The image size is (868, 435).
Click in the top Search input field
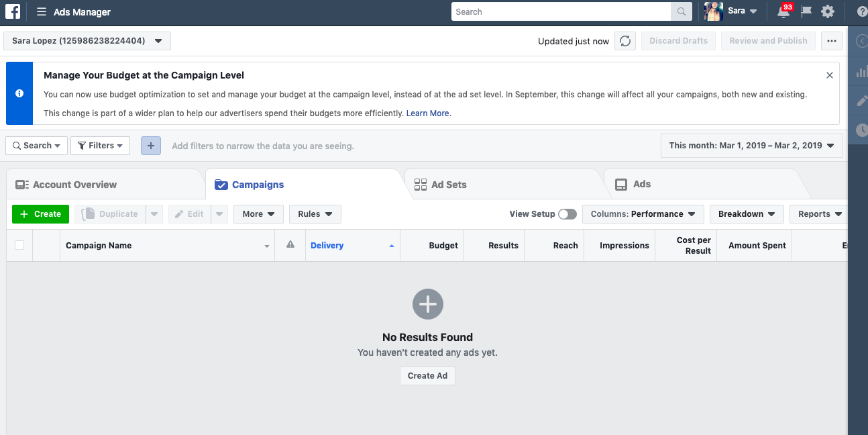[x=561, y=11]
